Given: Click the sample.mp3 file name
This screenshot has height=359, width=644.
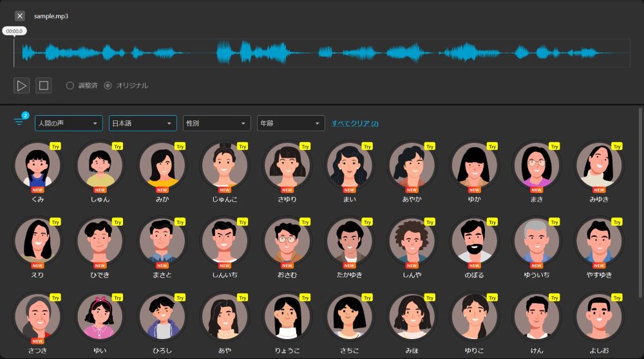Looking at the screenshot, I should click(51, 16).
